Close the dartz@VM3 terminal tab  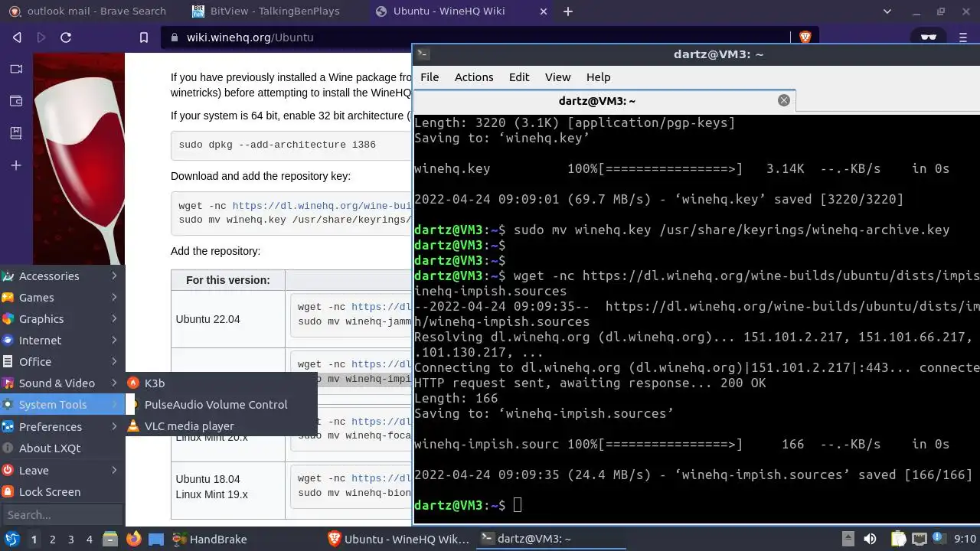tap(783, 100)
